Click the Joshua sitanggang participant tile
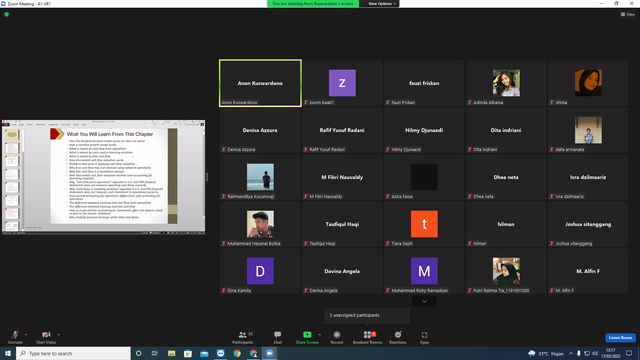 [x=588, y=224]
